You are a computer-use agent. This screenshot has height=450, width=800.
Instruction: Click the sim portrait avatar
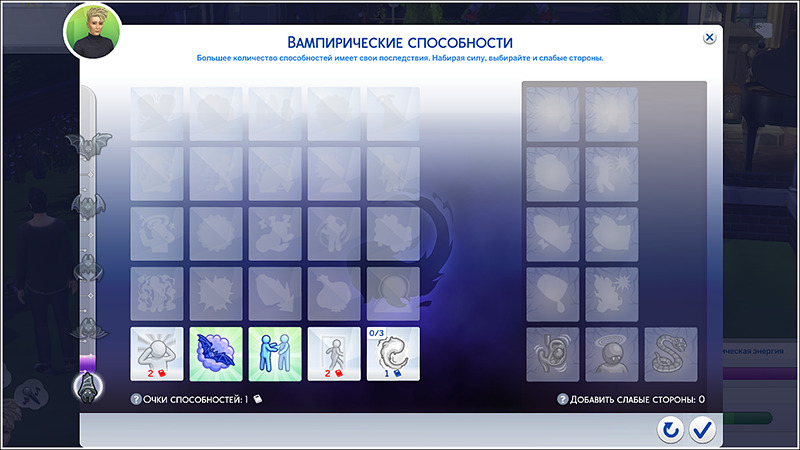pyautogui.click(x=93, y=32)
